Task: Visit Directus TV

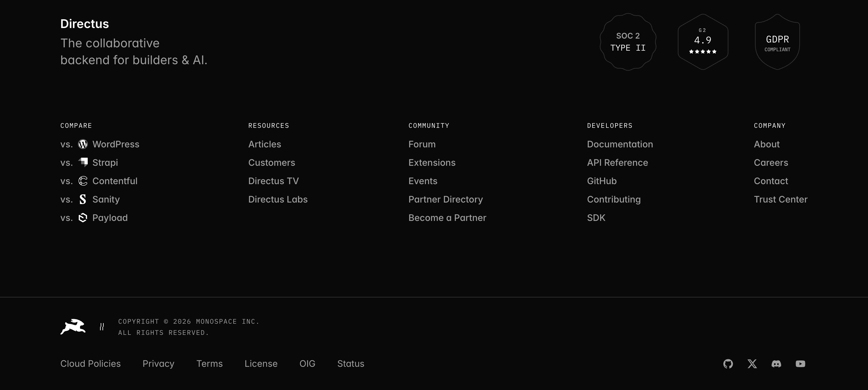Action: click(x=274, y=181)
